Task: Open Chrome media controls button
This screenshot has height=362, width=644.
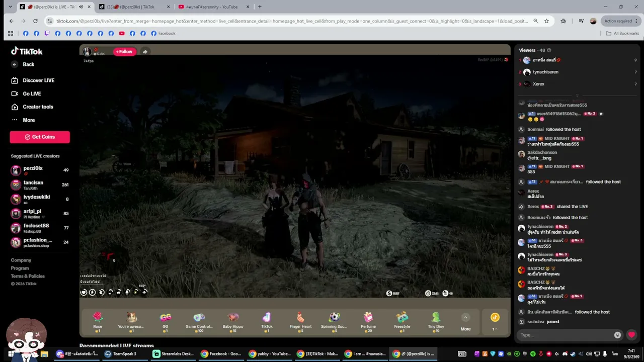Action: pos(581,21)
